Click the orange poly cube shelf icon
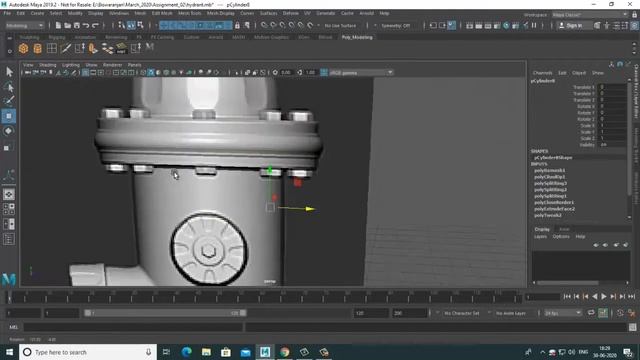The height and width of the screenshot is (360, 640). [23, 49]
